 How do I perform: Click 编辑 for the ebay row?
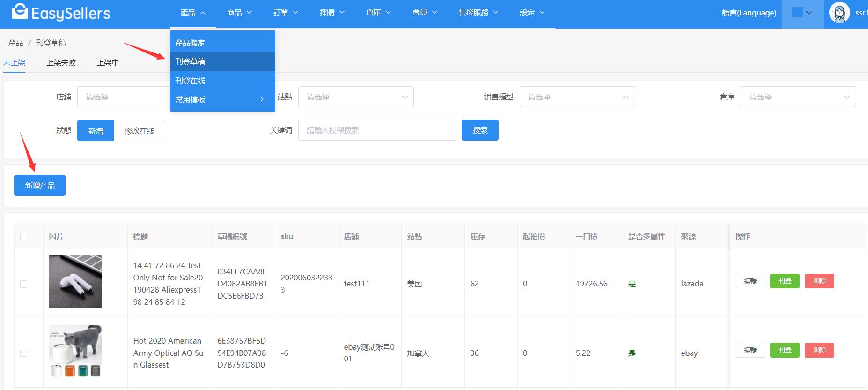point(750,350)
